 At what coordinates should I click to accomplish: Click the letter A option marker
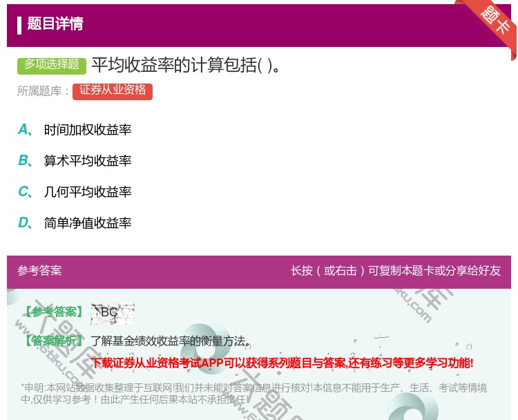(x=24, y=130)
